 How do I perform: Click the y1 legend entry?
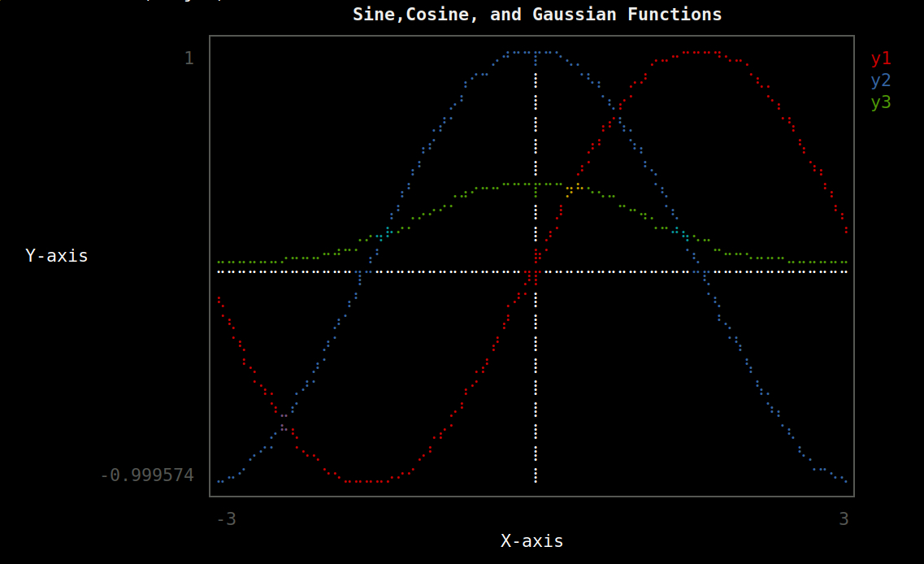[x=881, y=59]
